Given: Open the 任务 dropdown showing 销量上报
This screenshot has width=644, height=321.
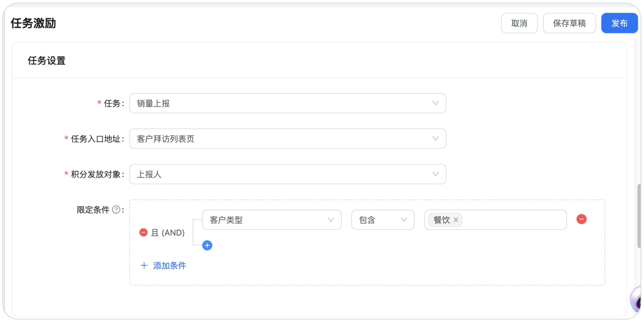Looking at the screenshot, I should pyautogui.click(x=288, y=103).
